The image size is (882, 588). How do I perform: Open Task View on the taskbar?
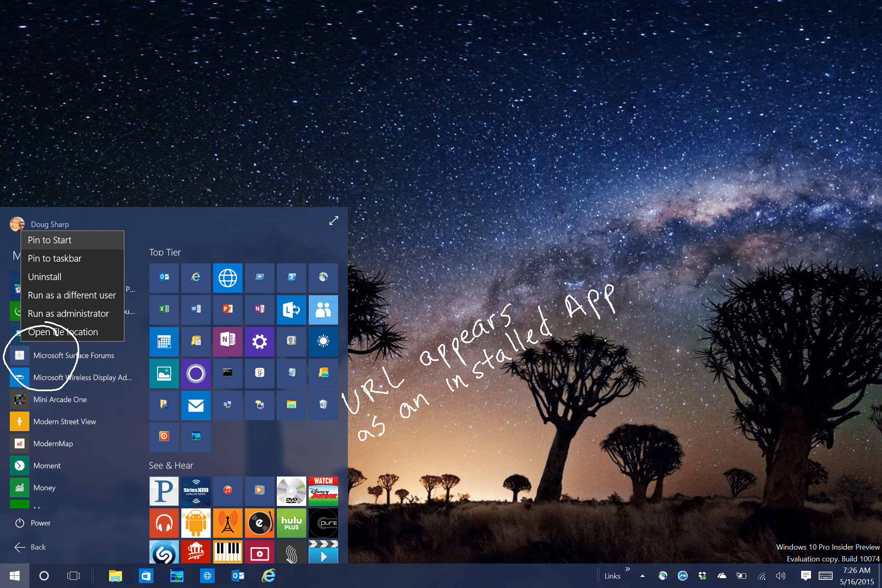pyautogui.click(x=73, y=576)
